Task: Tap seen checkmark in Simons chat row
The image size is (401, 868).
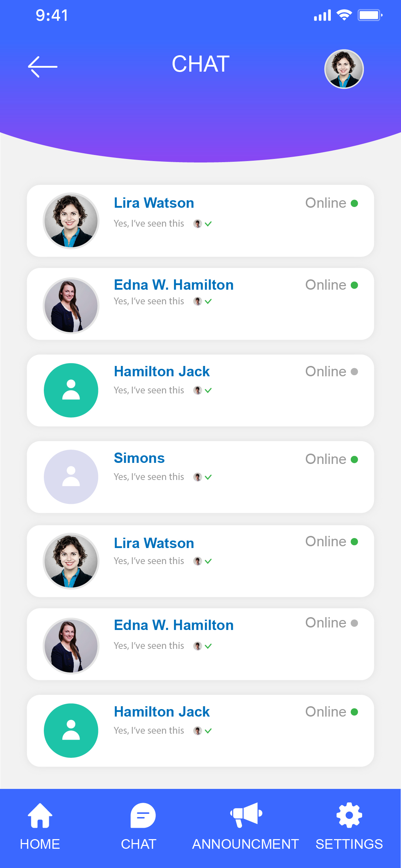Action: 208,477
